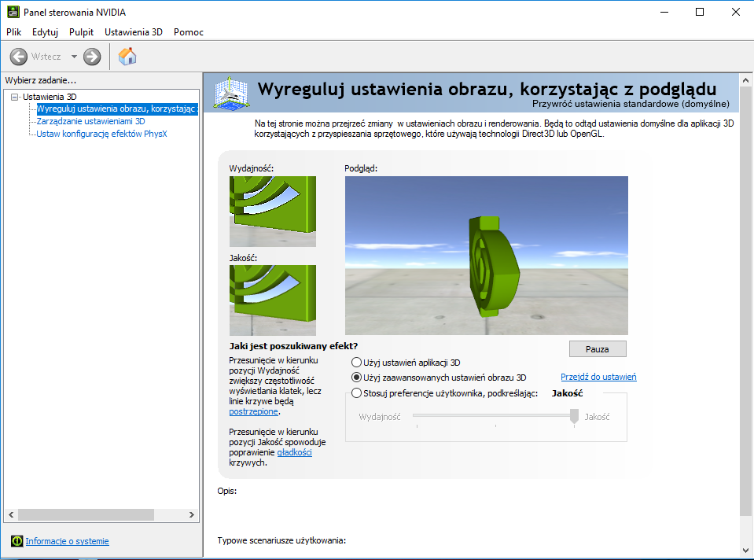Select Wyreguluj ustawienia obrazu tree item
754x560 pixels.
pyautogui.click(x=117, y=109)
